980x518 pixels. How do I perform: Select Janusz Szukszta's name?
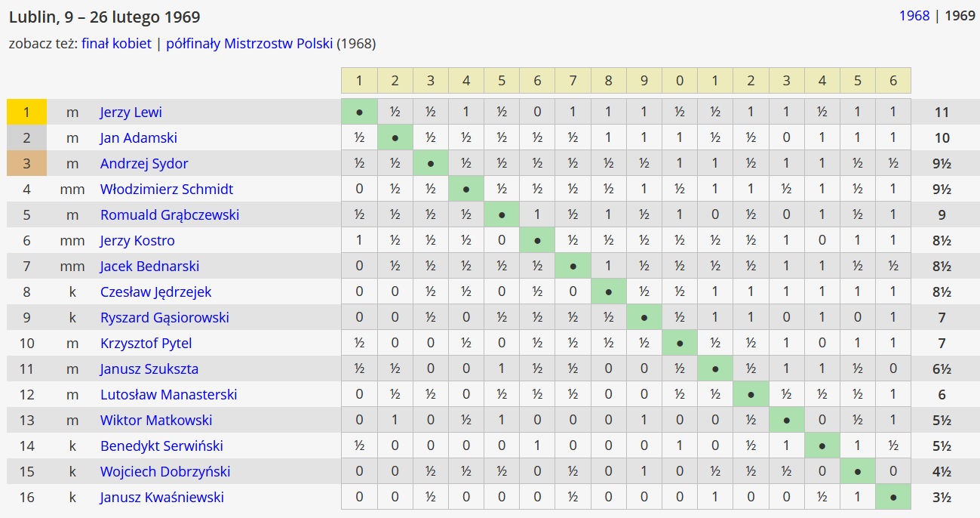(149, 369)
